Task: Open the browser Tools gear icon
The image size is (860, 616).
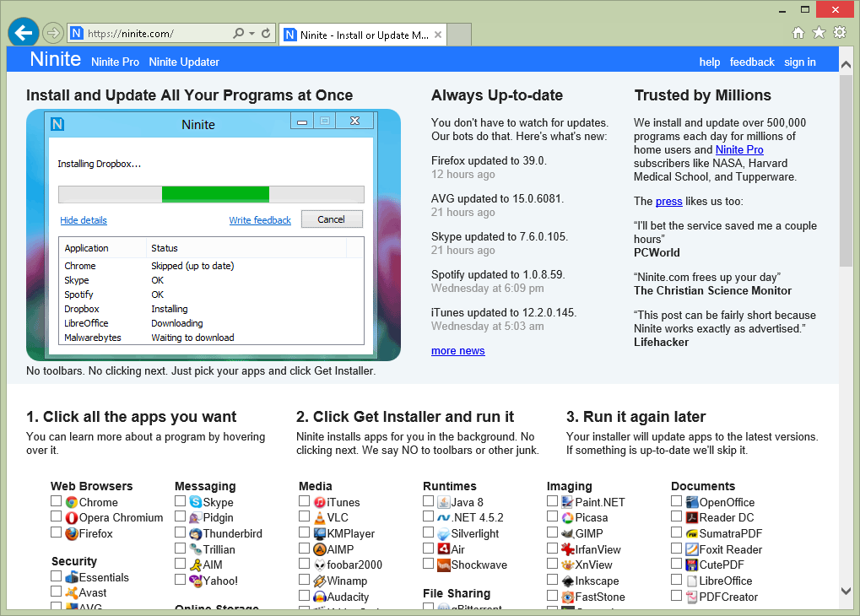Action: 840,32
